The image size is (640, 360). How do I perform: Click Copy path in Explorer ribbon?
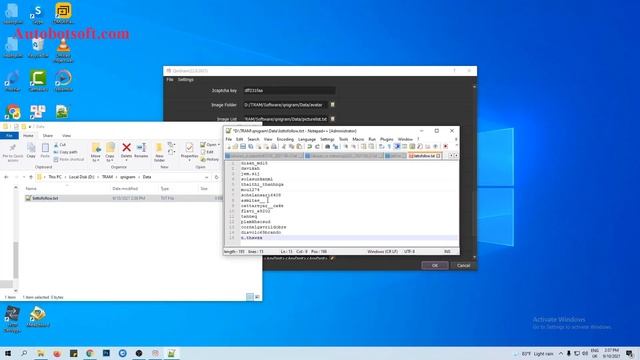point(65,152)
